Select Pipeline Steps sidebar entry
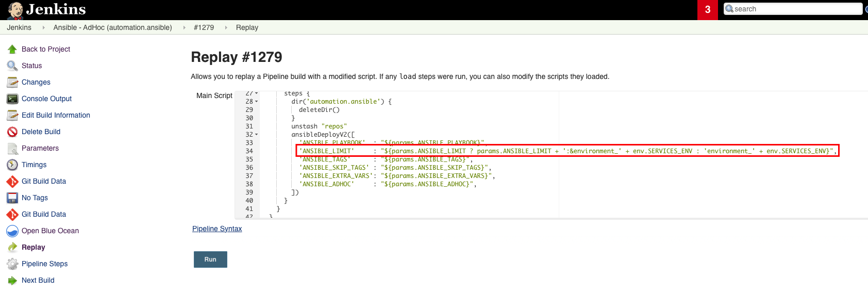 (45, 264)
